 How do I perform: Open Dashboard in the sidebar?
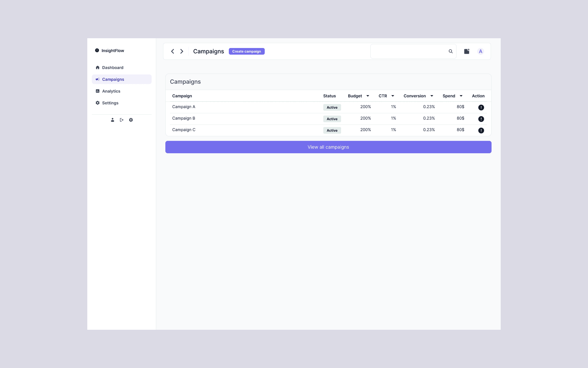coord(113,68)
